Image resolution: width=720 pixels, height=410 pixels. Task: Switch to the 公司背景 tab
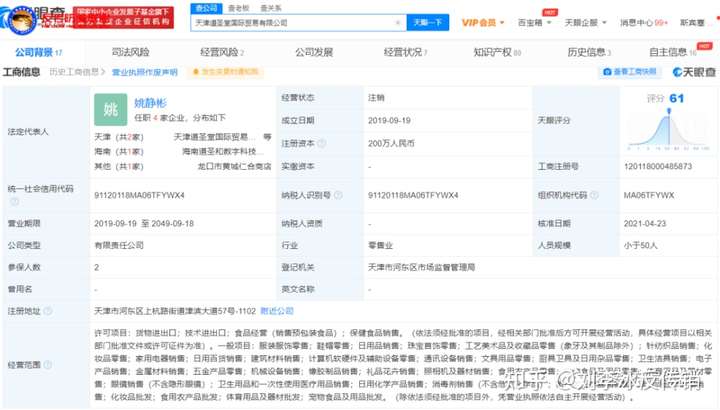point(39,52)
